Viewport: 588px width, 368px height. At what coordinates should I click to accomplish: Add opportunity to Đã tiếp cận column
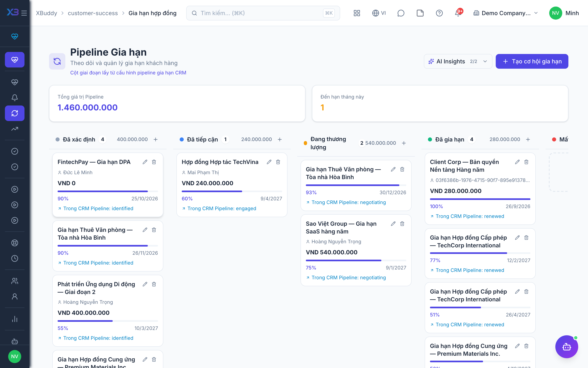point(280,139)
